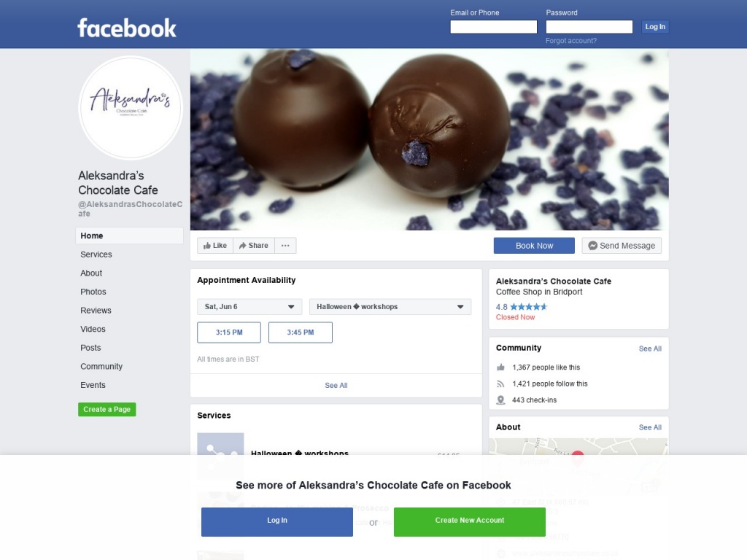Open the Reviews tab in sidebar

pos(96,311)
